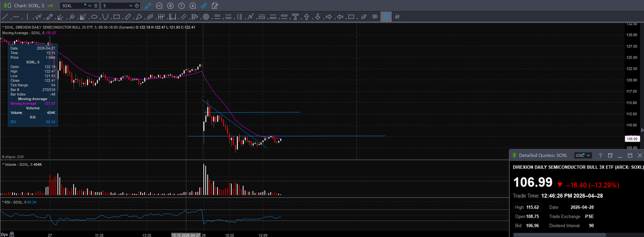
Task: Click the Dyn scale label
Action: 4,234
